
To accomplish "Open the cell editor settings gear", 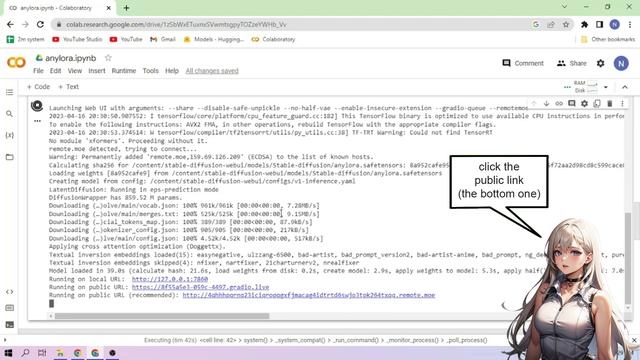I will click(x=584, y=104).
